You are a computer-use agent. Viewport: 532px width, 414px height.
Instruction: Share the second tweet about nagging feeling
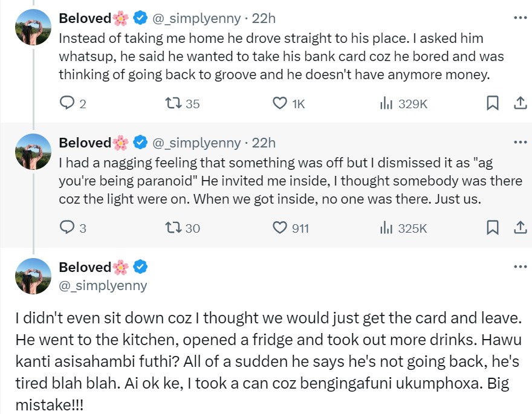click(x=519, y=228)
